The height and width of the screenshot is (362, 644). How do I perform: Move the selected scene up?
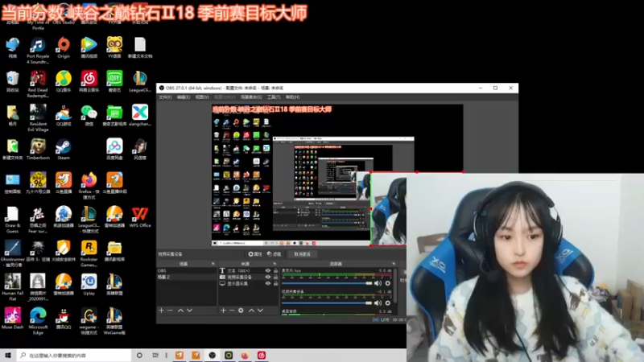coord(180,311)
